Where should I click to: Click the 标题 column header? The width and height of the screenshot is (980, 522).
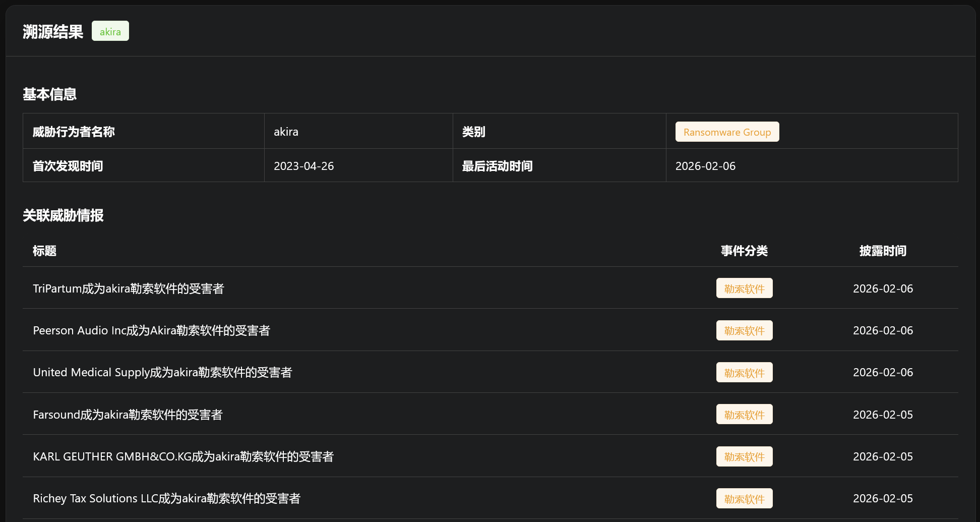45,251
